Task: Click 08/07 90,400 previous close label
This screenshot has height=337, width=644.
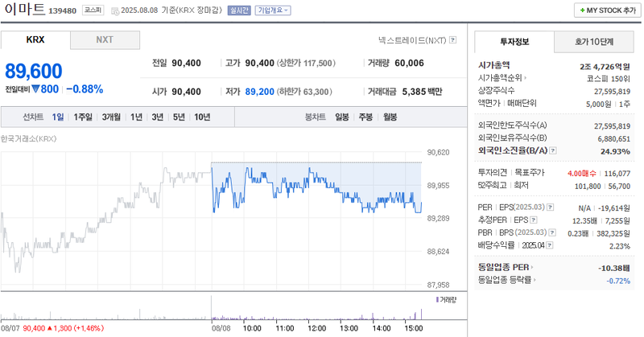Action: [x=52, y=328]
